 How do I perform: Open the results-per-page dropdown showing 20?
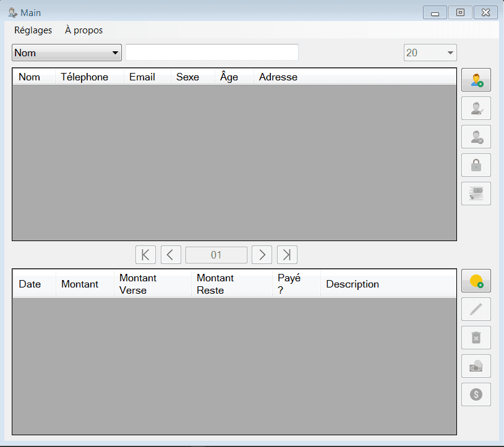pos(430,53)
